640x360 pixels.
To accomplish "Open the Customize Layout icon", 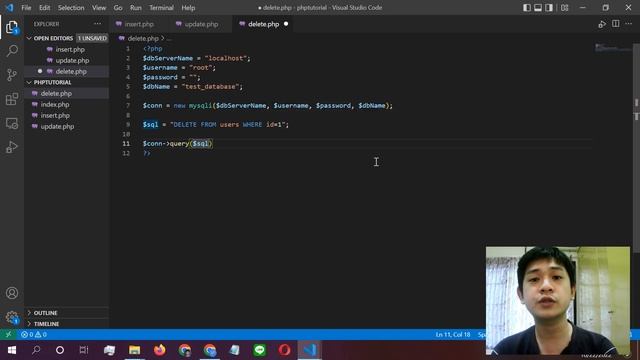I will [x=564, y=8].
